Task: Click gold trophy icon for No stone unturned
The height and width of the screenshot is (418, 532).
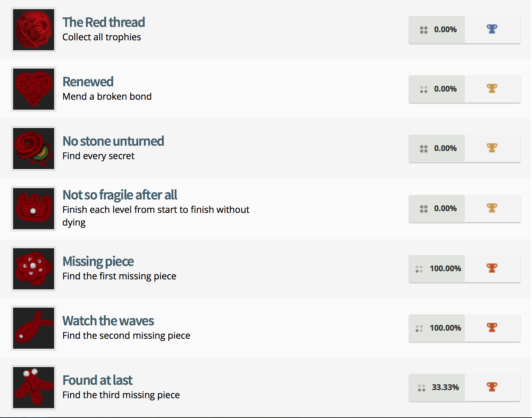Action: 492,148
